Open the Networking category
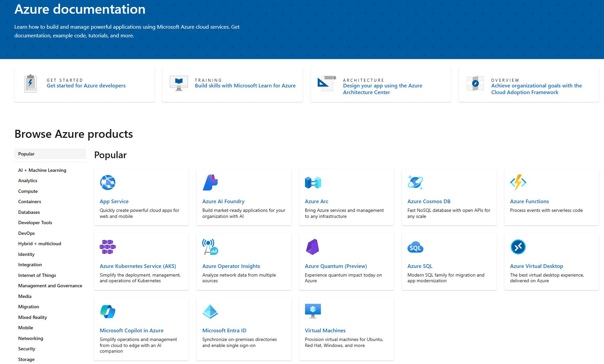Image resolution: width=604 pixels, height=364 pixels. click(x=31, y=338)
